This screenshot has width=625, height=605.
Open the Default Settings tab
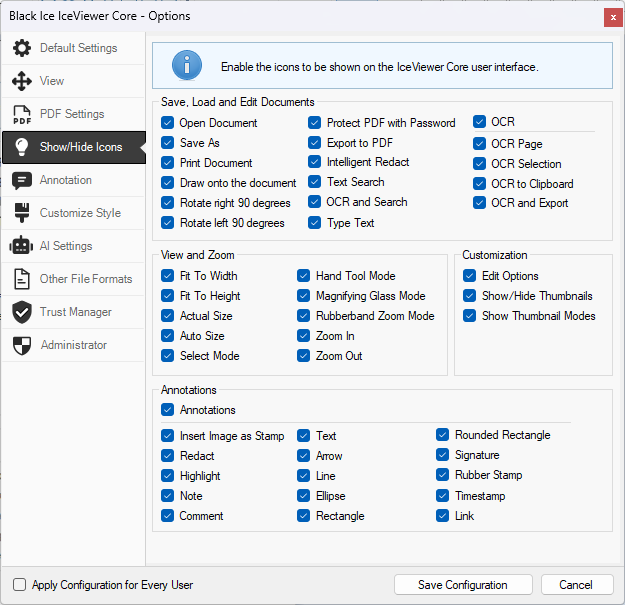(73, 48)
